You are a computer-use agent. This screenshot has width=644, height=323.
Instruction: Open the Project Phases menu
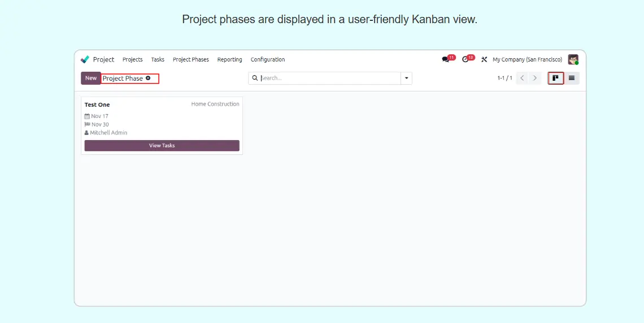pos(190,59)
